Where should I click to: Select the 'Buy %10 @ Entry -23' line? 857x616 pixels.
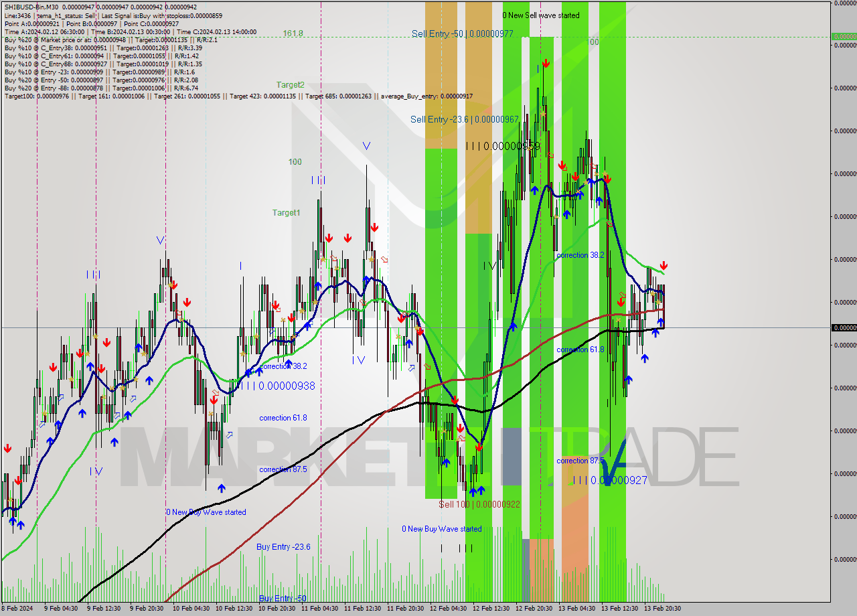click(x=99, y=72)
